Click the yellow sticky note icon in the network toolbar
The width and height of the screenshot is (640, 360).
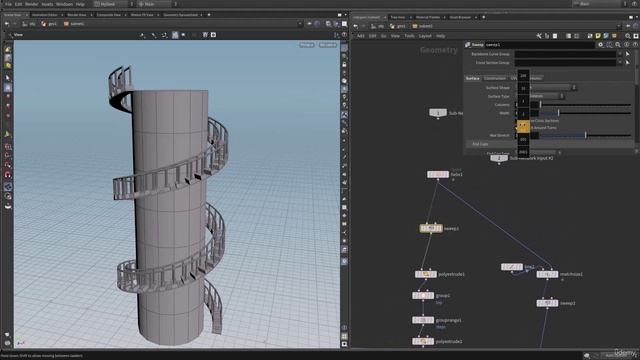pos(598,36)
